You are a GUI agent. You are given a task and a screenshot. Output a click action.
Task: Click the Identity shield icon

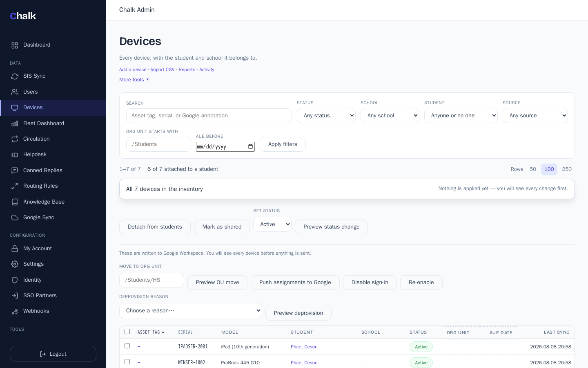[15, 280]
